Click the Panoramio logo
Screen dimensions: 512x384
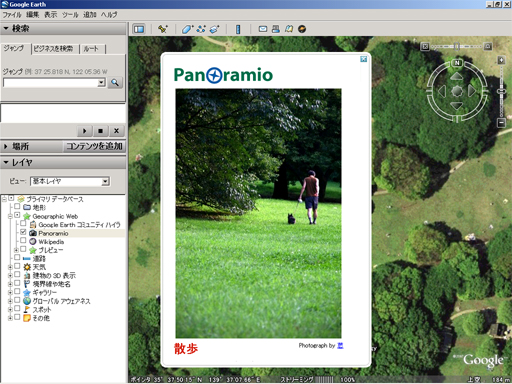pyautogui.click(x=223, y=75)
